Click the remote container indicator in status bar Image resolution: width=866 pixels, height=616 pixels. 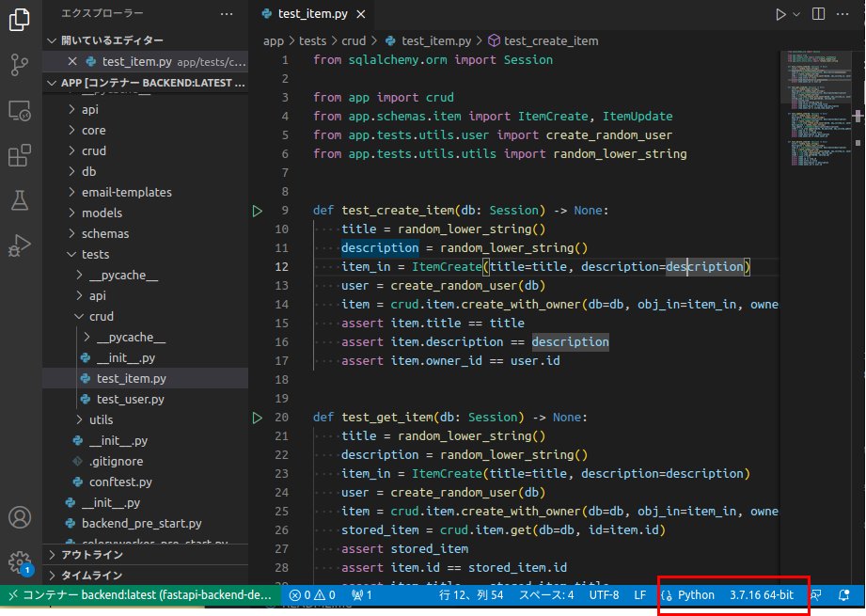click(x=140, y=595)
